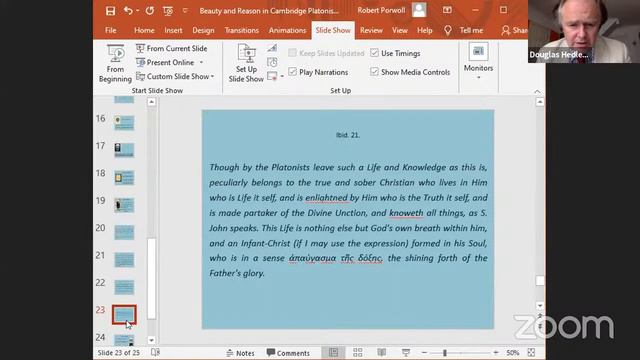
Task: Switch to the Home tab
Action: coord(144,30)
